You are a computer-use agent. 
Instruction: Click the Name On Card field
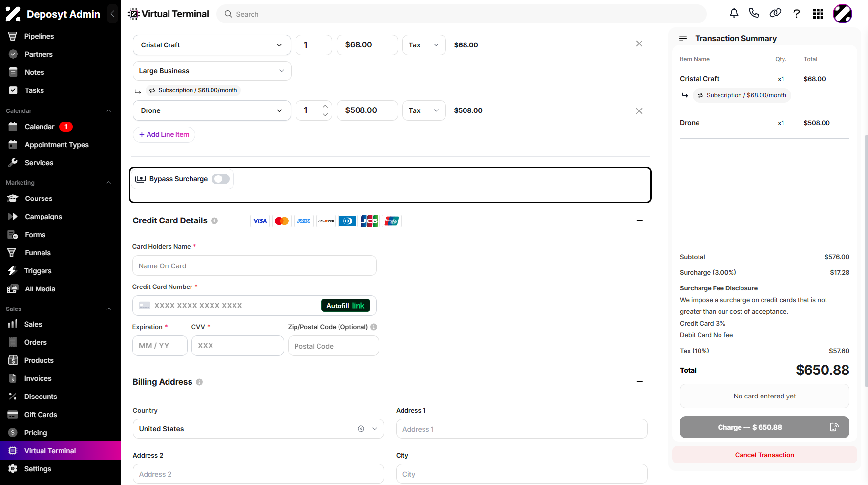click(x=254, y=266)
